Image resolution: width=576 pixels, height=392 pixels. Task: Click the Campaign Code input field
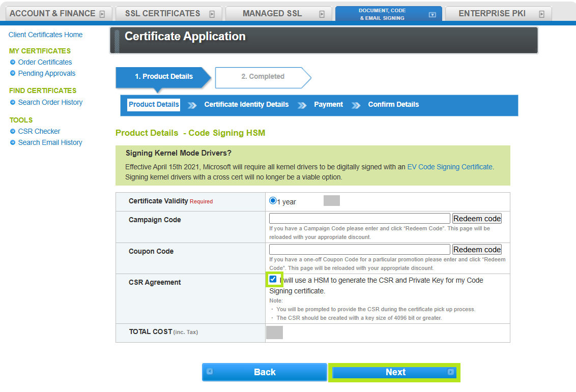tap(359, 219)
